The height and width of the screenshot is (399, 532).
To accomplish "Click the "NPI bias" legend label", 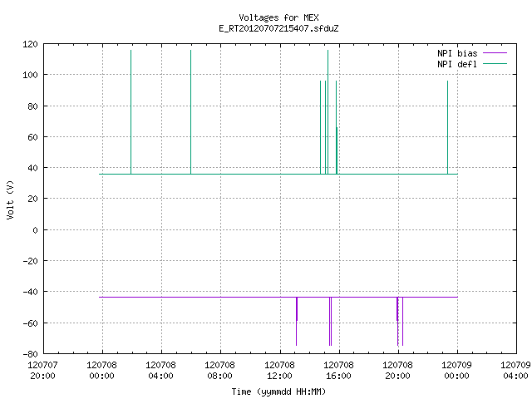I will click(457, 53).
